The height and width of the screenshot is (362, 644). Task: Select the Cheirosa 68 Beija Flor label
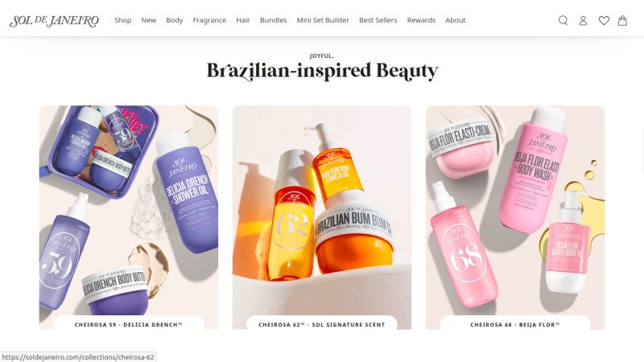pyautogui.click(x=515, y=324)
